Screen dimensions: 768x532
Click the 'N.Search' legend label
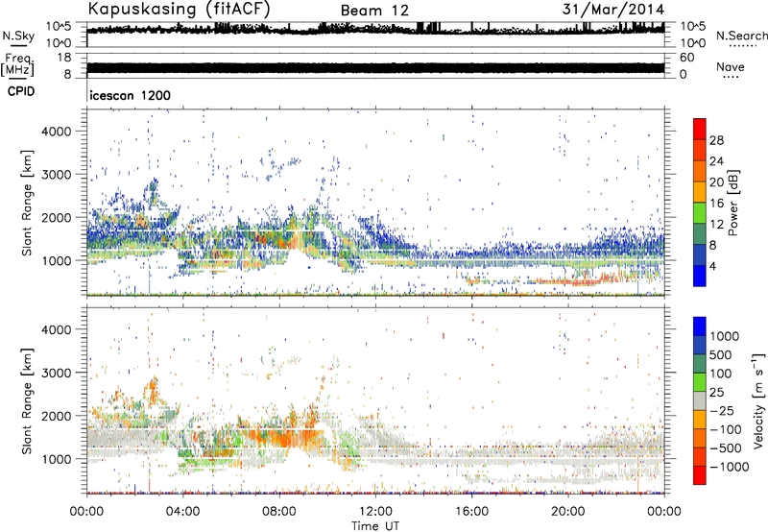pyautogui.click(x=742, y=36)
